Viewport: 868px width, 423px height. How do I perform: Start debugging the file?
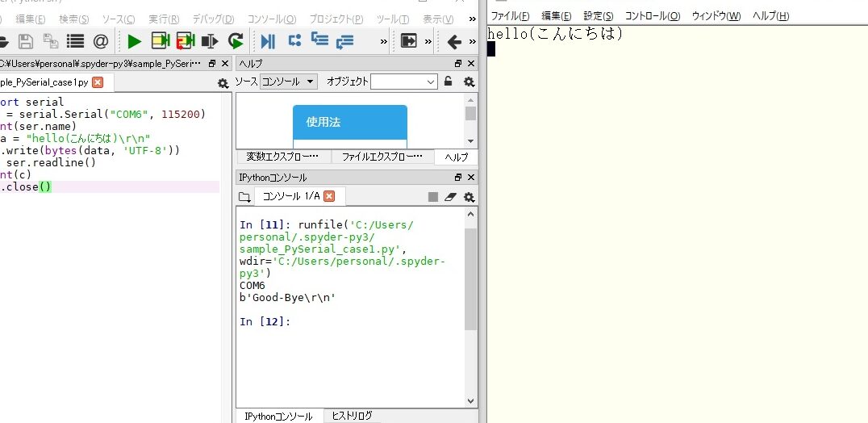point(268,41)
